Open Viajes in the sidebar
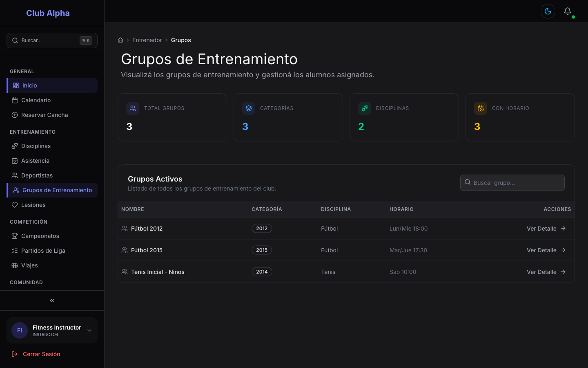Screen dimensions: 588x368 52,265
